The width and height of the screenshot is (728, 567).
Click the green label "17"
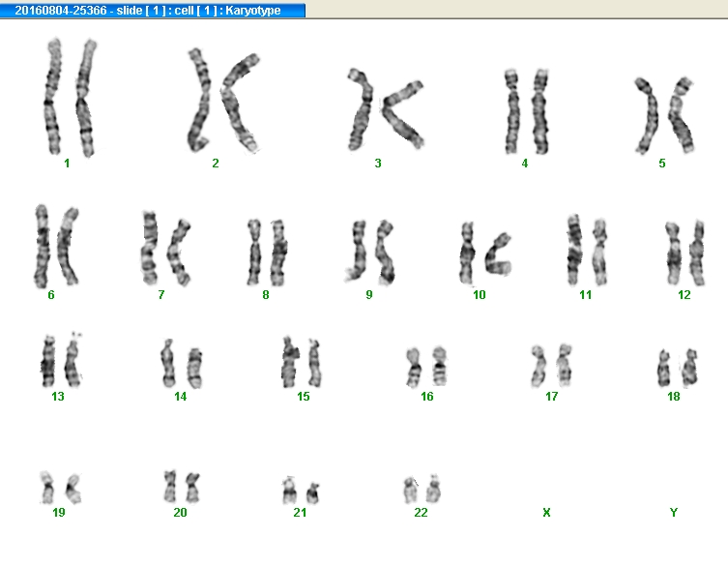tap(552, 397)
